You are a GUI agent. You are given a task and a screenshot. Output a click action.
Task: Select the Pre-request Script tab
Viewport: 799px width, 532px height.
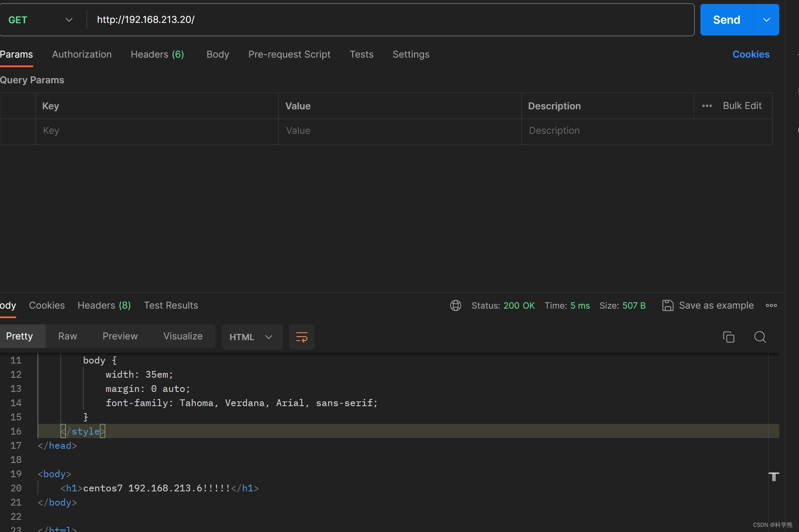click(x=289, y=54)
